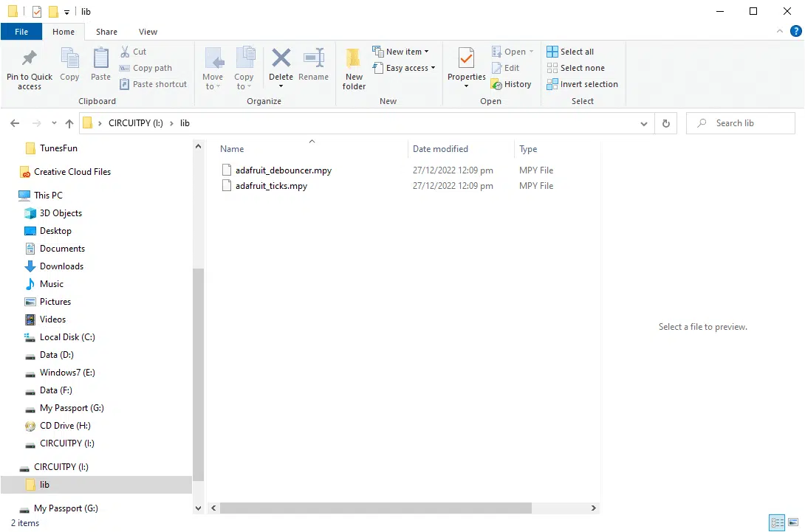This screenshot has width=805, height=532.
Task: Collapse the ribbon with the chevron
Action: click(779, 31)
